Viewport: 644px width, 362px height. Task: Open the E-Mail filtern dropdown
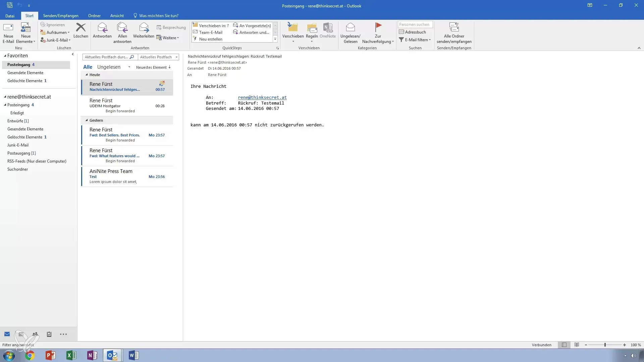[415, 40]
